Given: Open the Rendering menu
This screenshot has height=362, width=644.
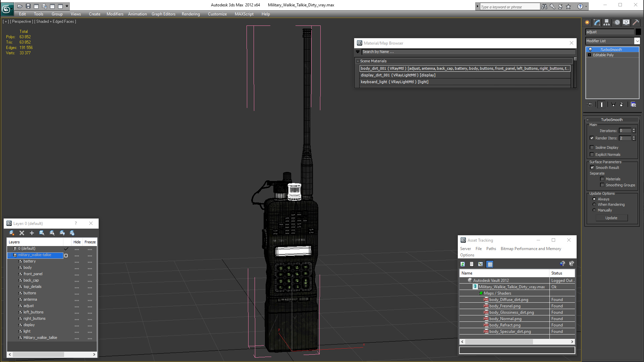Looking at the screenshot, I should (191, 14).
